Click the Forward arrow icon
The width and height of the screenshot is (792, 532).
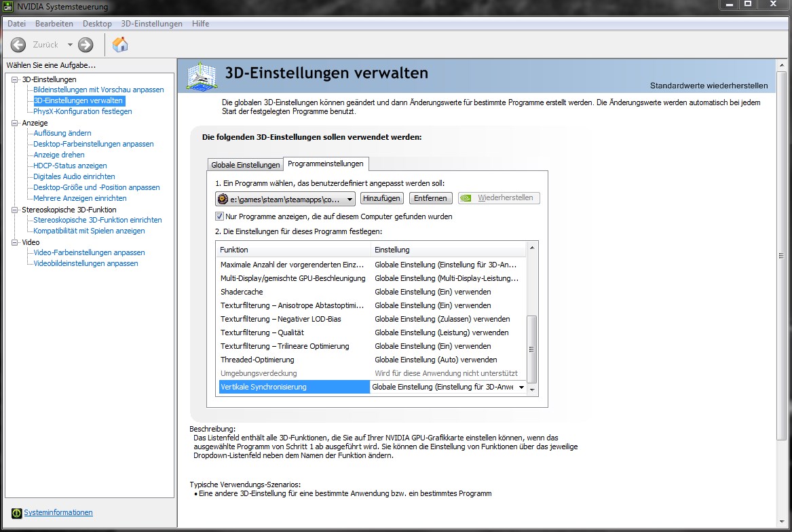coord(86,45)
